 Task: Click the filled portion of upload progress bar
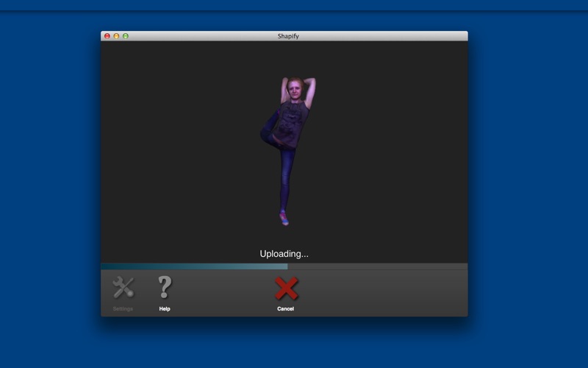[193, 266]
